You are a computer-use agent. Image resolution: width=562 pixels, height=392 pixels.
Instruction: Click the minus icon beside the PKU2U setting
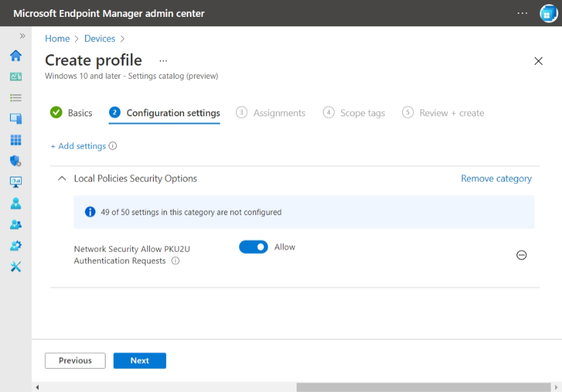point(521,255)
